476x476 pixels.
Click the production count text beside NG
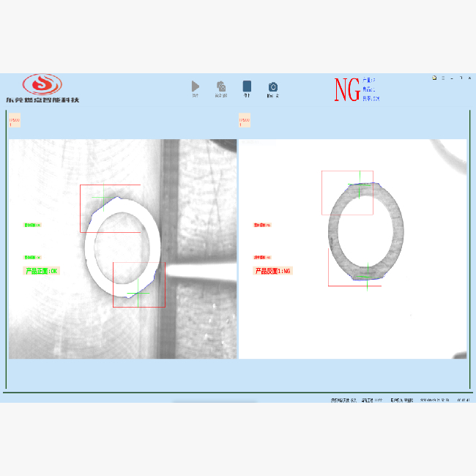pos(369,80)
